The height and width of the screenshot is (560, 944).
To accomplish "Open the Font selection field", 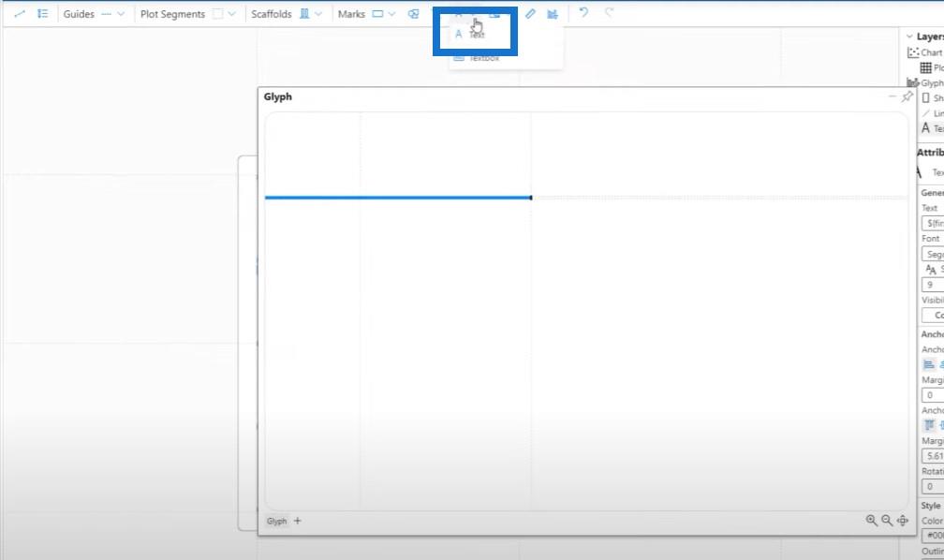I will [933, 254].
